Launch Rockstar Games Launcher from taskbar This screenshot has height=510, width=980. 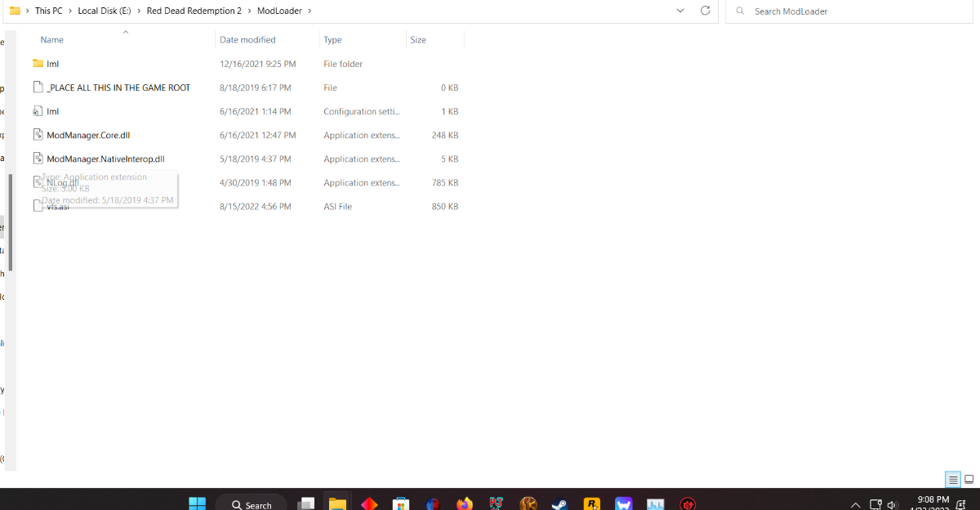tap(592, 504)
